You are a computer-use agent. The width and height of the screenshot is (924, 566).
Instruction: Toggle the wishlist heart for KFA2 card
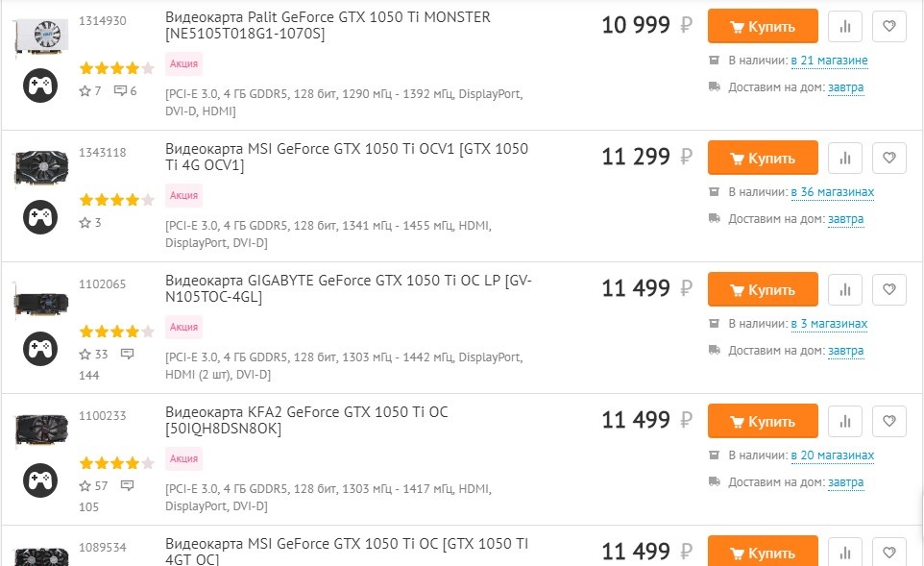(888, 420)
